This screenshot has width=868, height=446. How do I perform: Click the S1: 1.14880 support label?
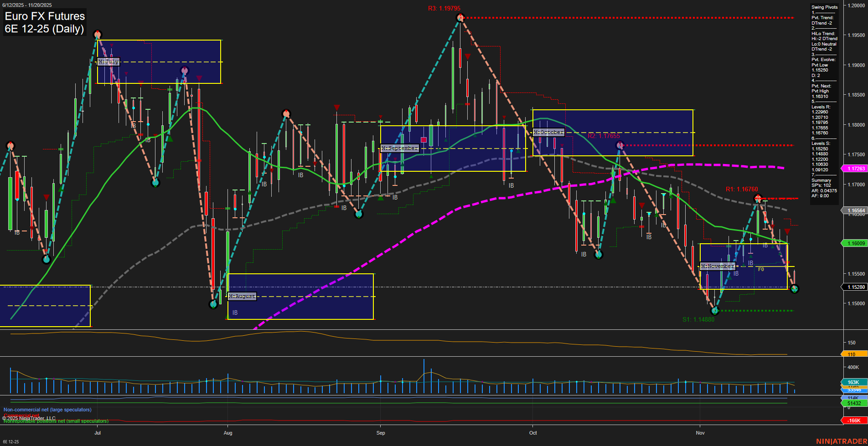coord(698,319)
